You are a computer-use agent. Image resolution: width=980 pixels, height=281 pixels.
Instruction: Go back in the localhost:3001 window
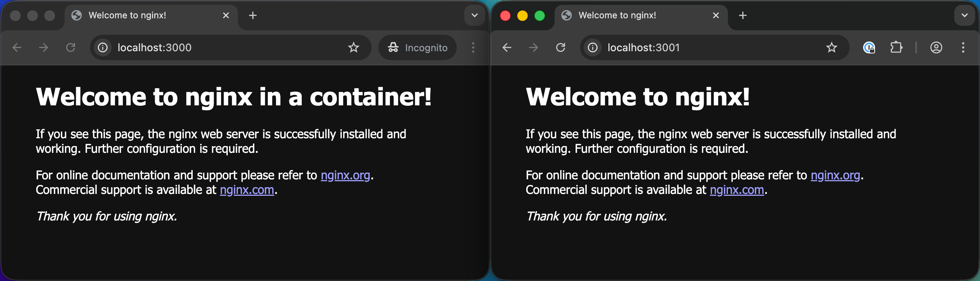[x=507, y=47]
